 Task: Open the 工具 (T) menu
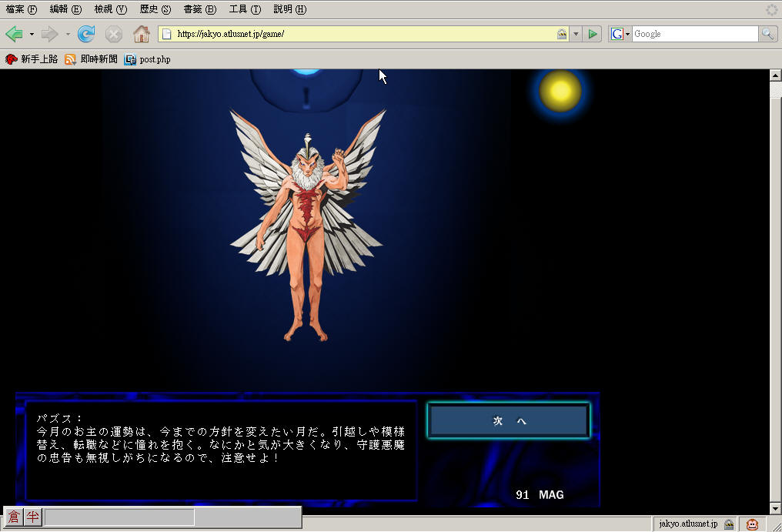tap(245, 9)
